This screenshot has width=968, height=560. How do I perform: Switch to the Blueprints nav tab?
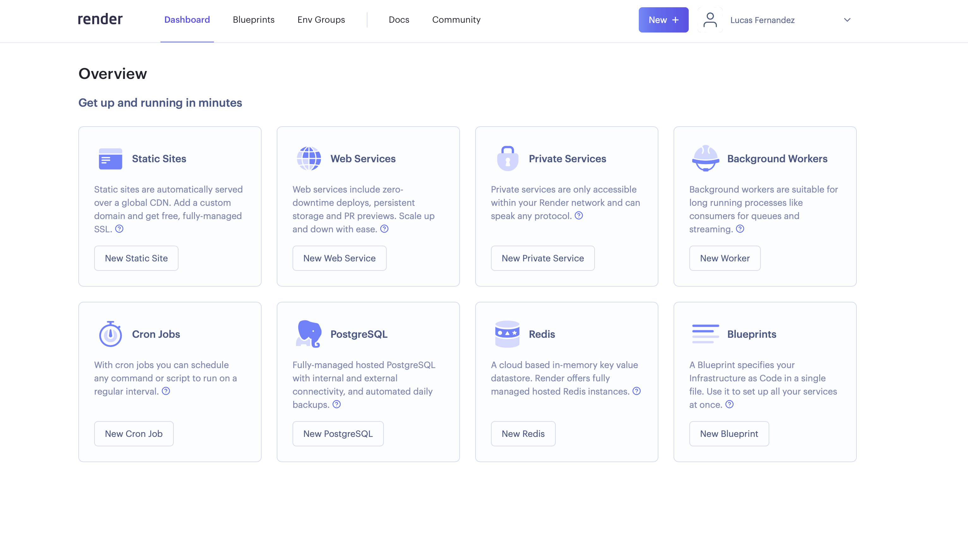click(x=253, y=20)
